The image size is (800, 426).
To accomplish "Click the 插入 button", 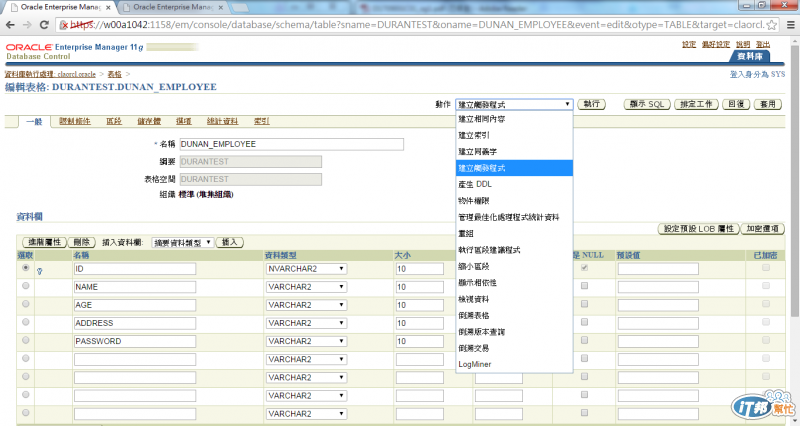I will (230, 242).
